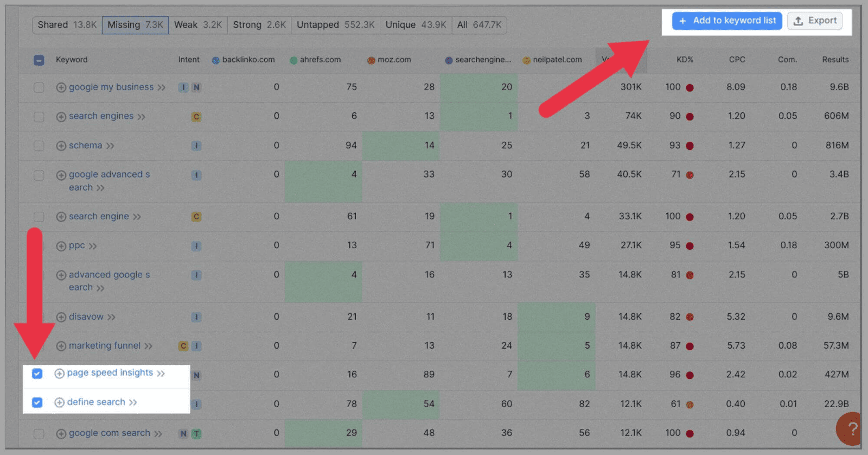Click the red KD dot for google my business
The image size is (868, 455).
pyautogui.click(x=690, y=87)
